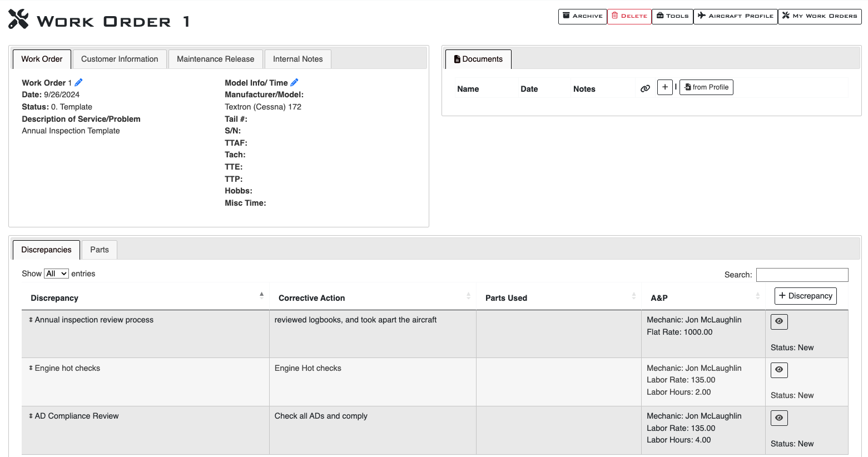Select the Work Order tab
868x457 pixels.
(42, 59)
